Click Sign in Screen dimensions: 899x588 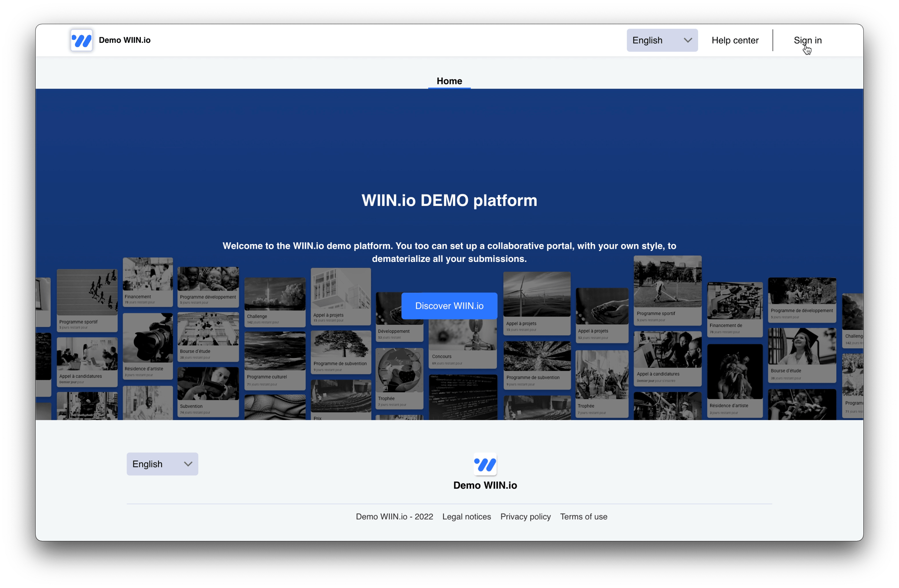click(807, 40)
